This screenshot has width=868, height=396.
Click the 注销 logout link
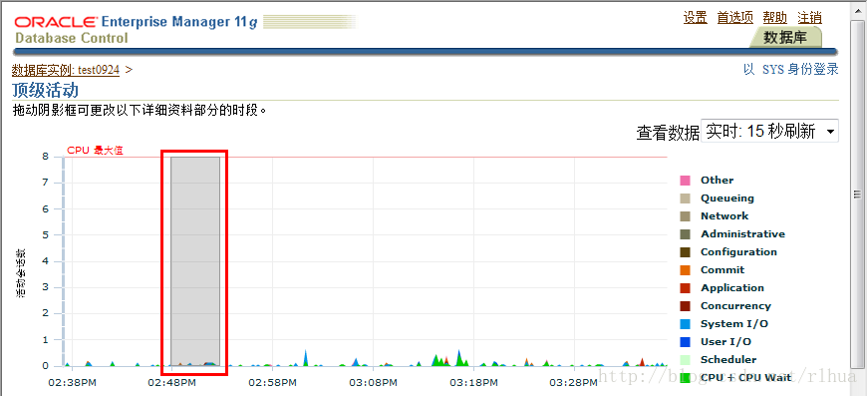tap(810, 18)
